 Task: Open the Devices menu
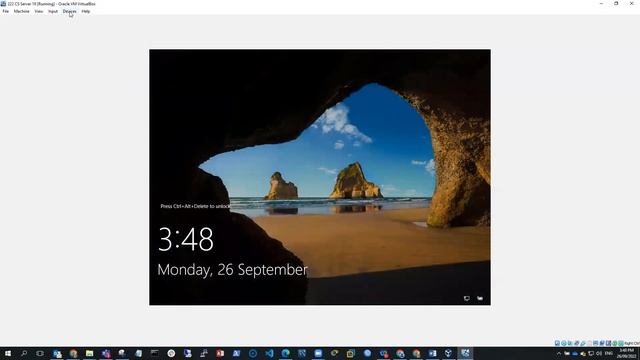[x=69, y=11]
